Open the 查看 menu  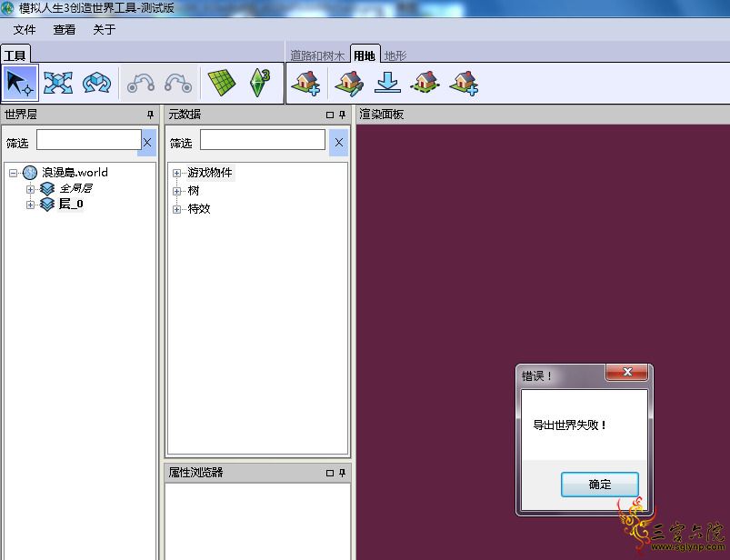[x=65, y=30]
